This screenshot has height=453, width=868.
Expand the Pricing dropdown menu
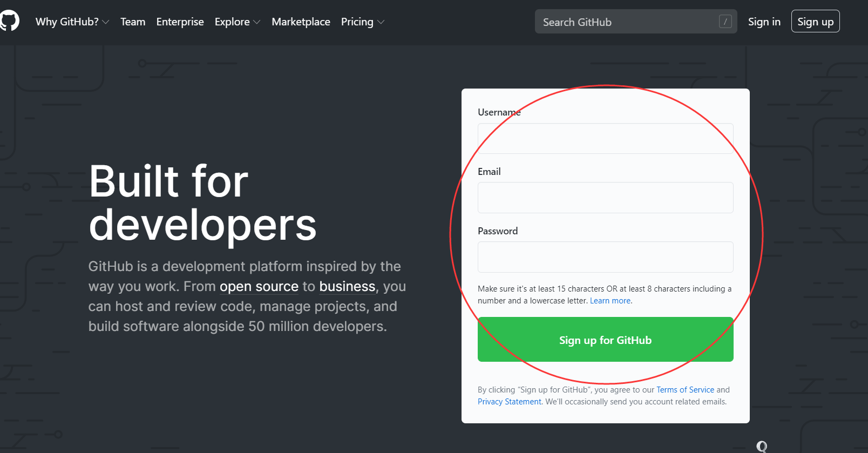[x=363, y=22]
